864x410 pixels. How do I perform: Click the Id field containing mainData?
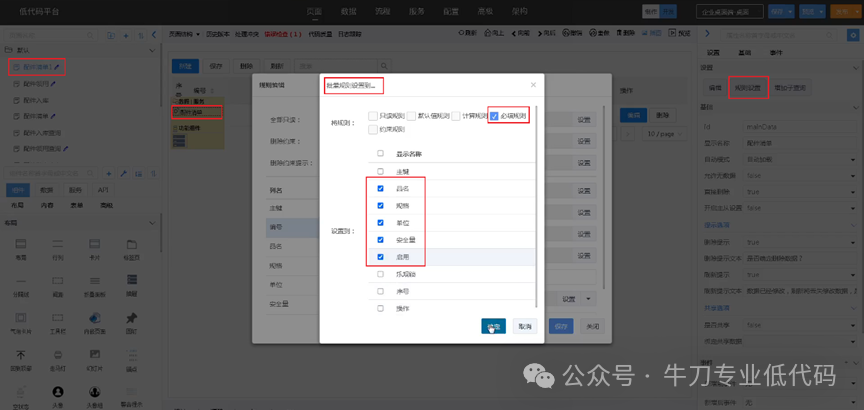pos(801,127)
